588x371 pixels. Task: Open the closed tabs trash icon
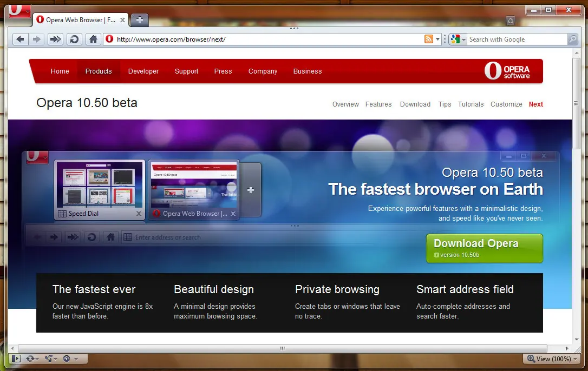511,21
